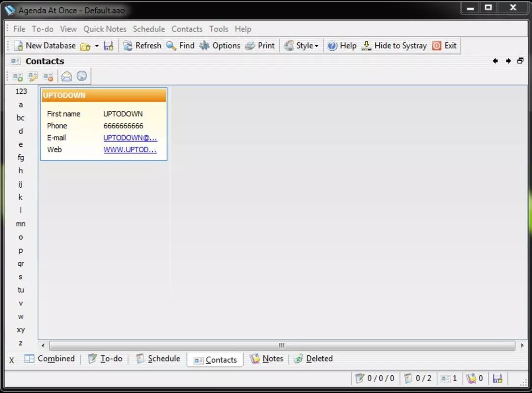Filter contacts by letters xy

click(x=21, y=330)
